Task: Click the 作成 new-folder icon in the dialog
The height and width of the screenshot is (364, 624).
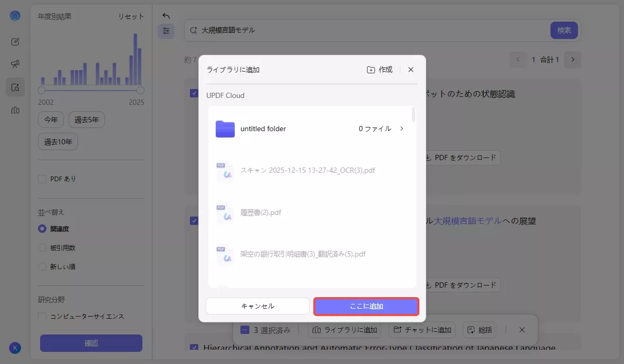Action: click(371, 69)
